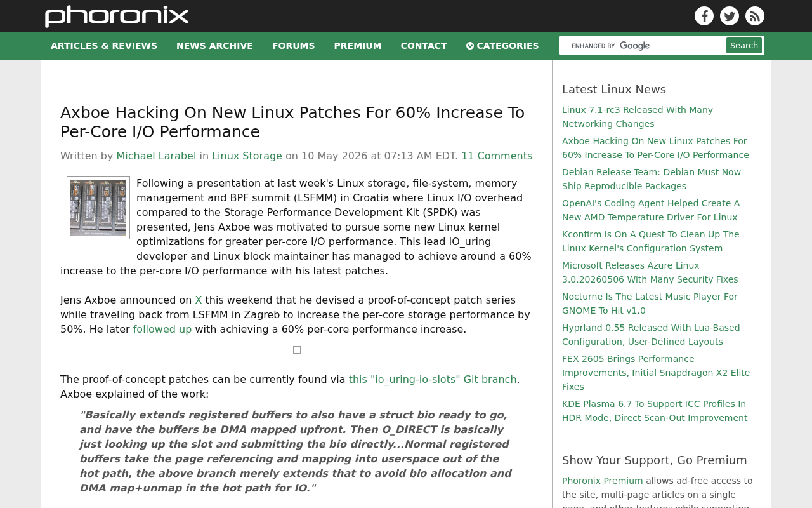Viewport: 812px width, 508px height.
Task: Open OpenAI Coding Agent AMD driver link
Action: tap(651, 210)
